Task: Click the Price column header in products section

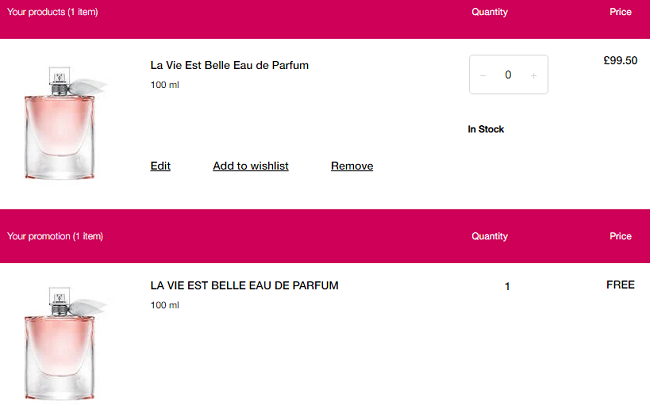Action: (620, 12)
